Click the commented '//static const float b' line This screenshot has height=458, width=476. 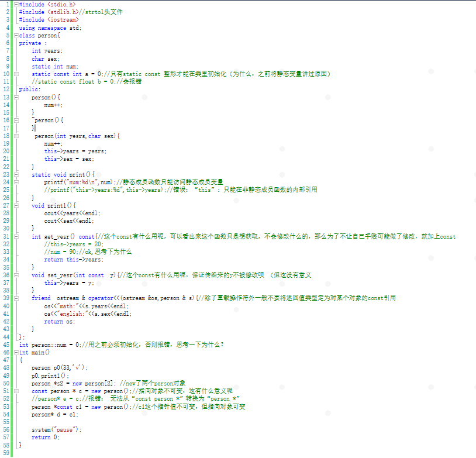click(x=87, y=81)
